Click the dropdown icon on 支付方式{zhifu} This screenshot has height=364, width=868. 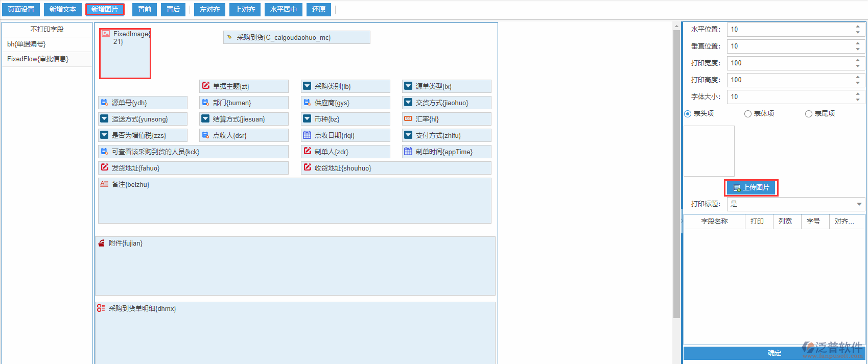pos(408,135)
